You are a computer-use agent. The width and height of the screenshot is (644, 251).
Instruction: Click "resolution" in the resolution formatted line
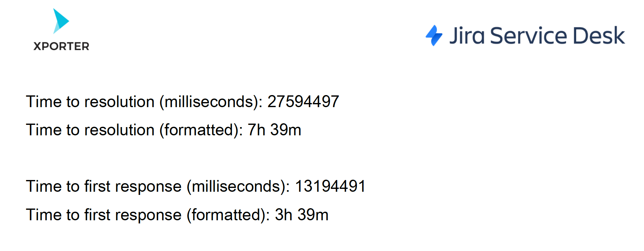point(119,130)
